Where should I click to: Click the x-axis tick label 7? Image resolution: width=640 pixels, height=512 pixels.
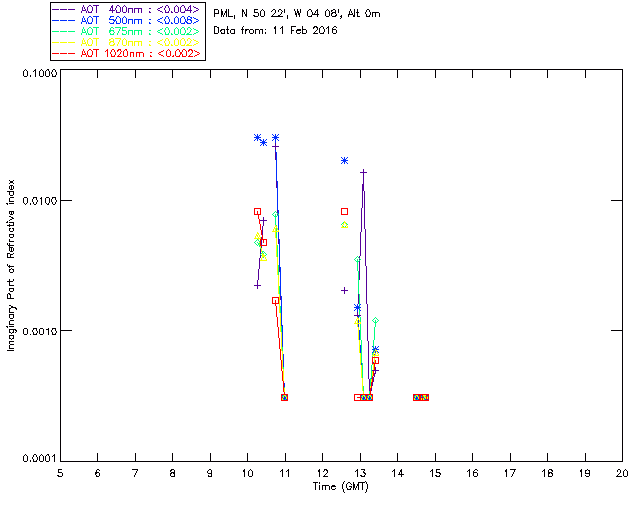click(x=135, y=473)
